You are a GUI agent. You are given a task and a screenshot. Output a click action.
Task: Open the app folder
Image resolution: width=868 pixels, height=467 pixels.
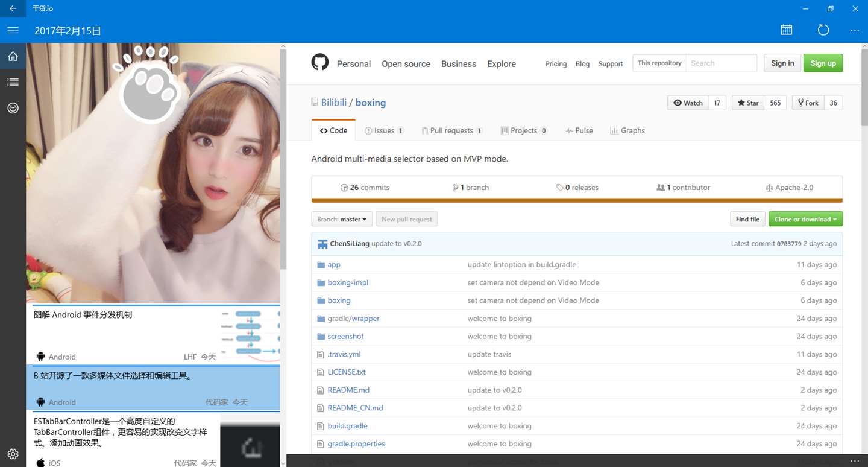tap(334, 265)
